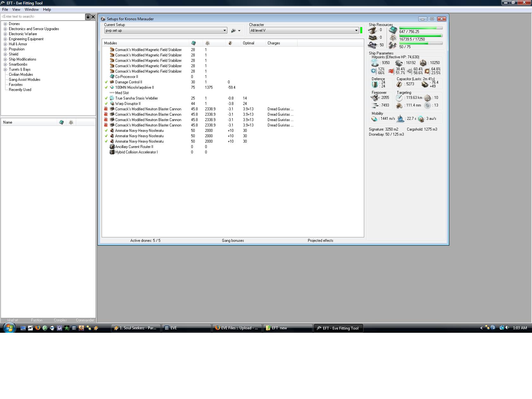Toggle state of last Neutron Blaster Cannon
Image resolution: width=532 pixels, height=399 pixels.
pos(106,125)
